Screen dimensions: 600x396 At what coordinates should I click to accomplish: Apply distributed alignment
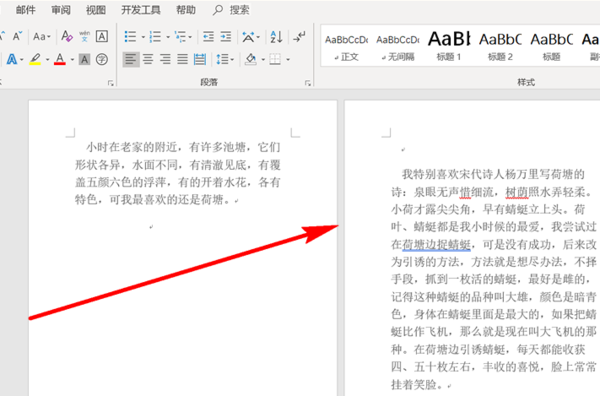[x=199, y=59]
